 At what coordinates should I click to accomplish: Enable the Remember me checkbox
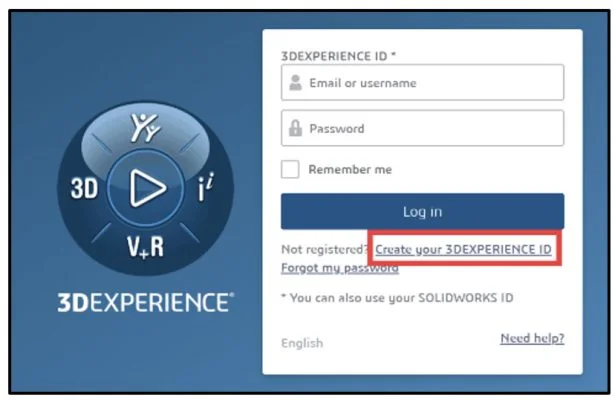pyautogui.click(x=290, y=169)
